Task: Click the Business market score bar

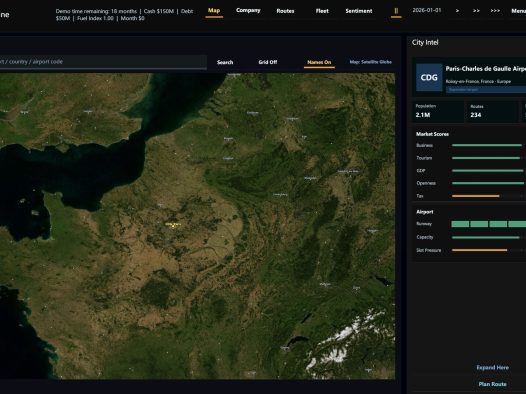Action: (487, 145)
